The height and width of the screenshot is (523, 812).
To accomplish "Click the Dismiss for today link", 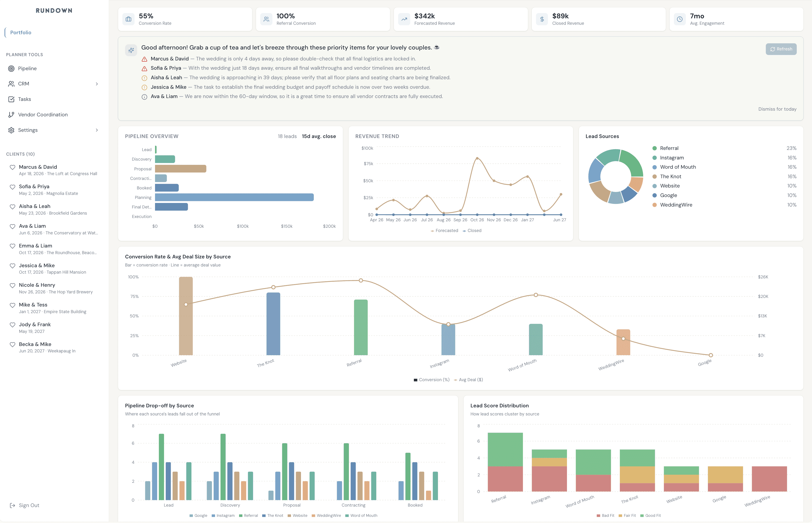I will pyautogui.click(x=777, y=109).
